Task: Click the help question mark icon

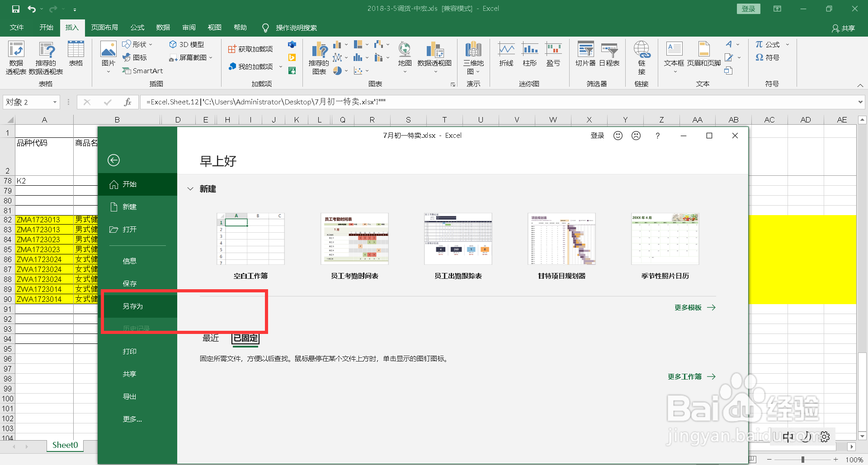Action: click(657, 136)
